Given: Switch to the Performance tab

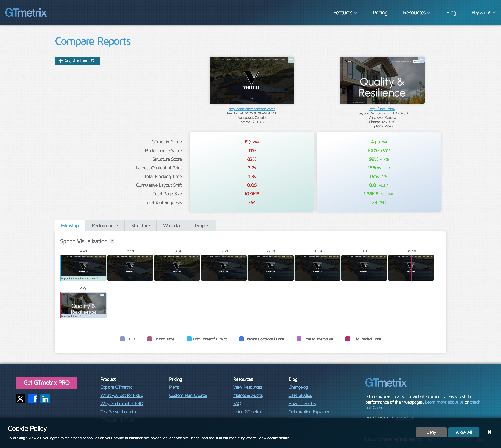Looking at the screenshot, I should [105, 225].
